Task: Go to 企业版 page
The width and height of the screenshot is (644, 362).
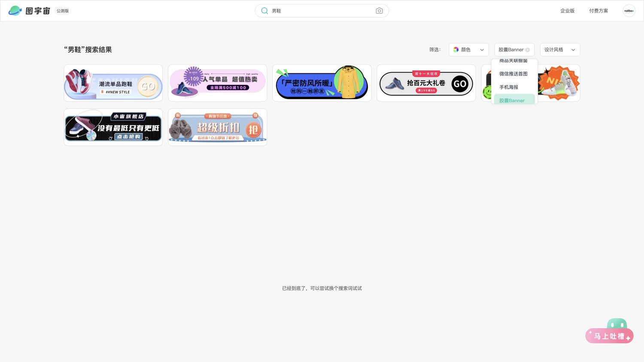Action: click(x=567, y=11)
